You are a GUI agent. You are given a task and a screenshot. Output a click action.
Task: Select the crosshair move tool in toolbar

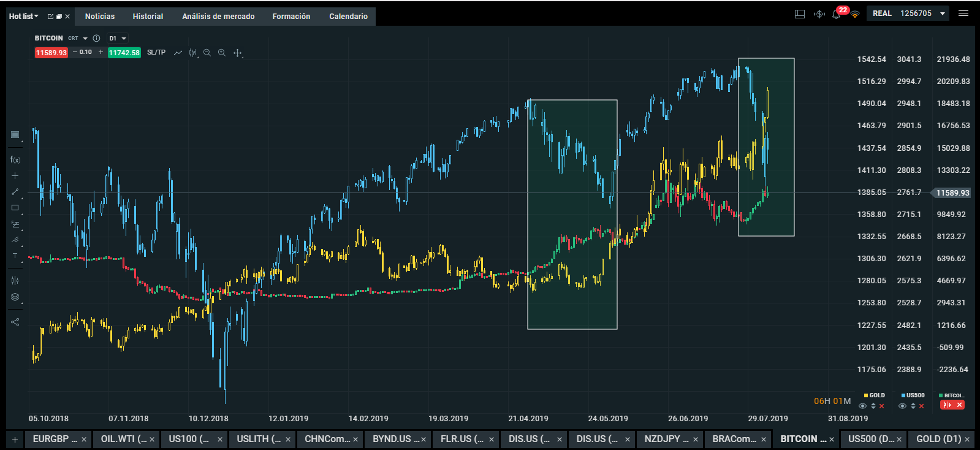[x=238, y=53]
